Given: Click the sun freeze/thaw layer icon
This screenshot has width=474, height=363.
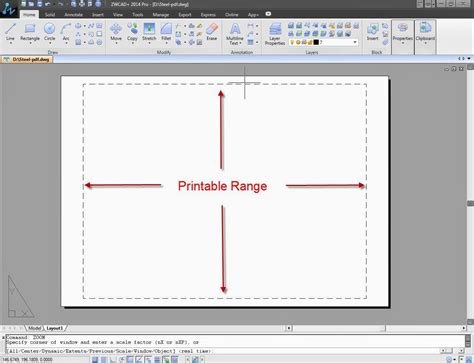Looking at the screenshot, I should [x=298, y=42].
